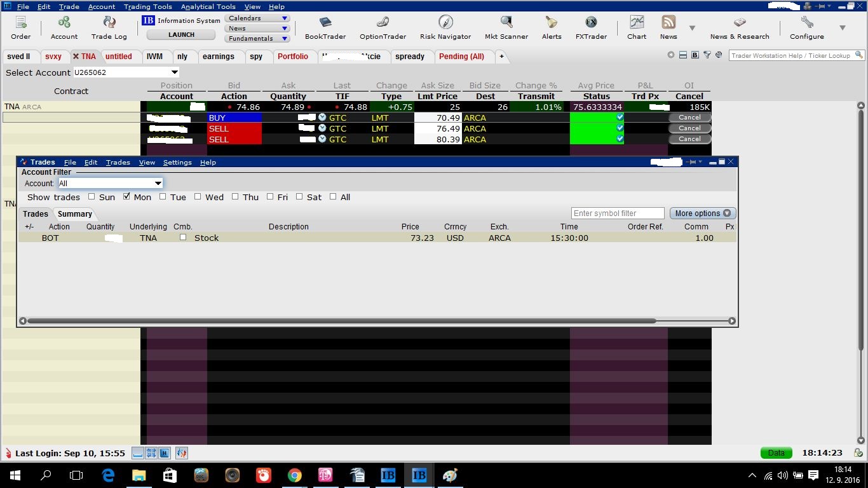Toggle the Sun trades checkbox

coord(92,197)
